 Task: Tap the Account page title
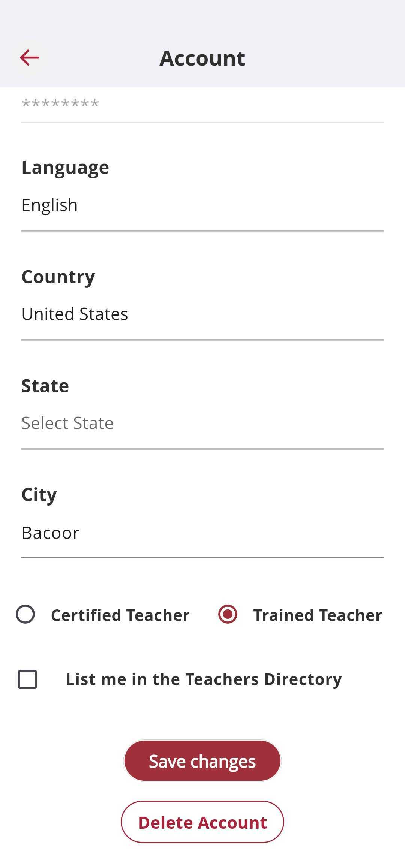[202, 58]
